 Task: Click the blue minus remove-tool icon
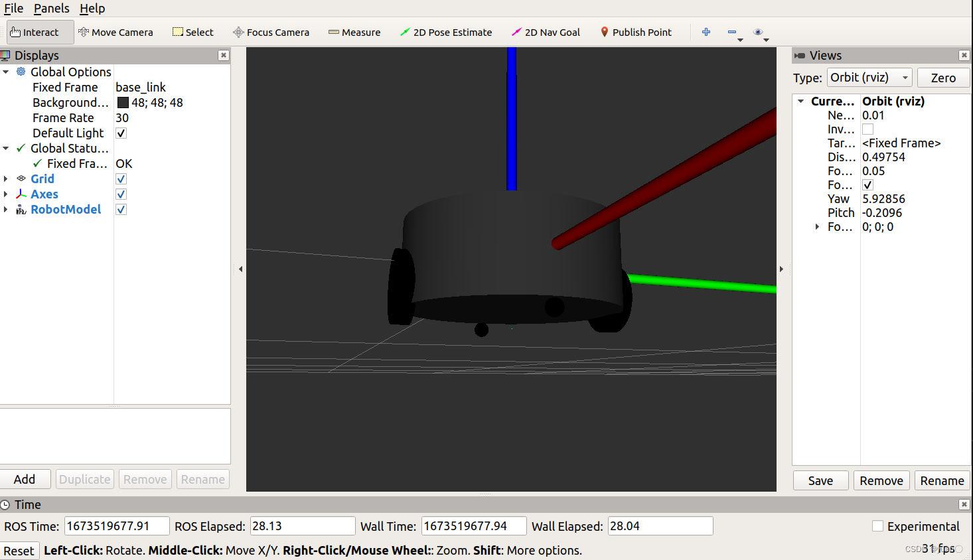(732, 32)
